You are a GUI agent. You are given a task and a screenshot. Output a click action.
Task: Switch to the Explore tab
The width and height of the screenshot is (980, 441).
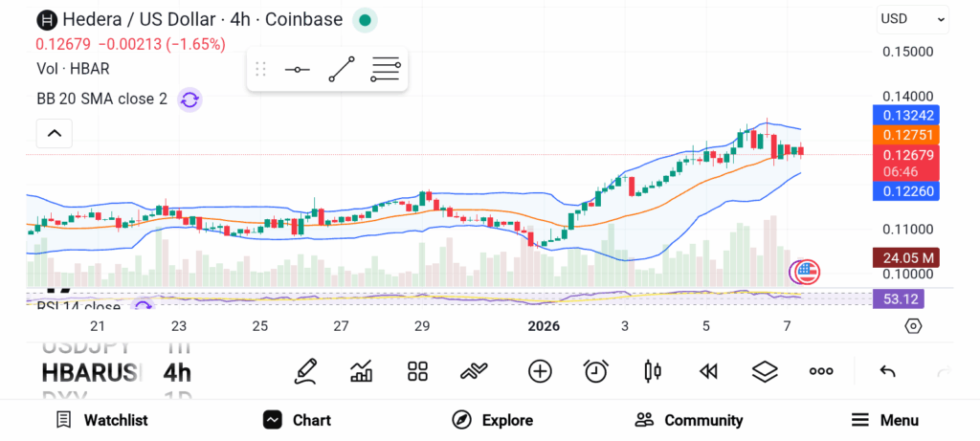493,420
